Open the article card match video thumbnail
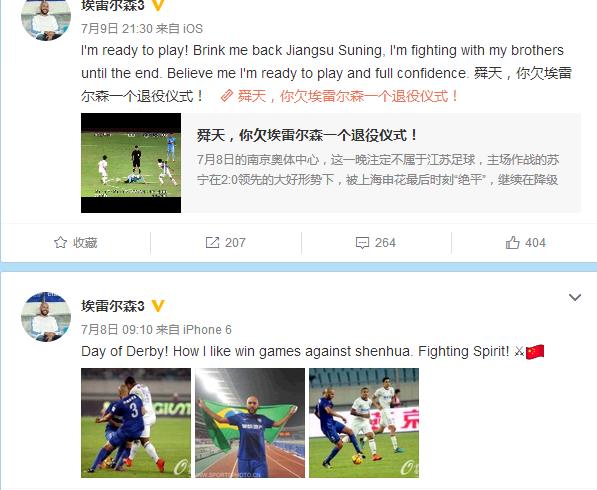The image size is (597, 490). click(131, 163)
